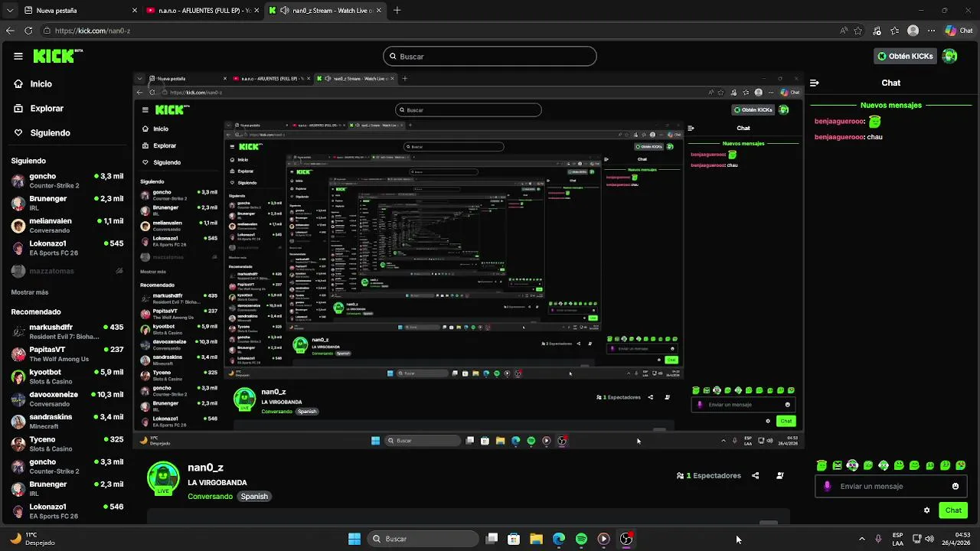Click the user icon right of share
Viewport: 980px width, 551px height.
point(780,475)
